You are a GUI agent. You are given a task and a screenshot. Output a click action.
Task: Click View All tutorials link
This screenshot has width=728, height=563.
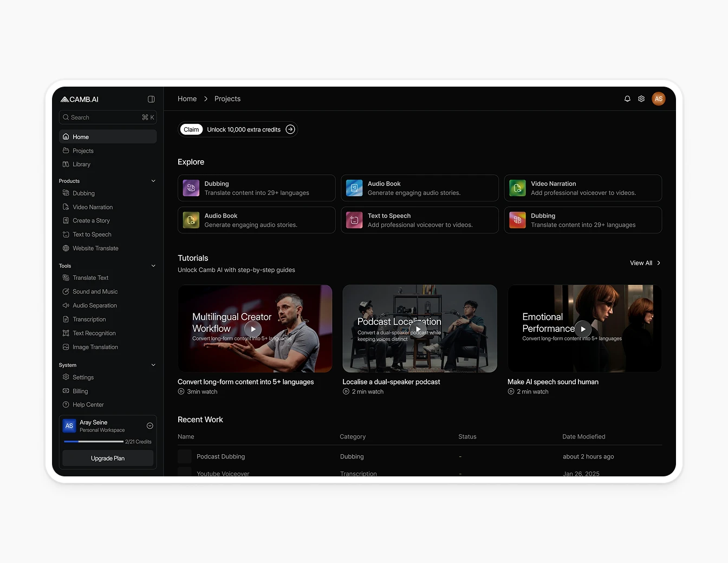641,263
